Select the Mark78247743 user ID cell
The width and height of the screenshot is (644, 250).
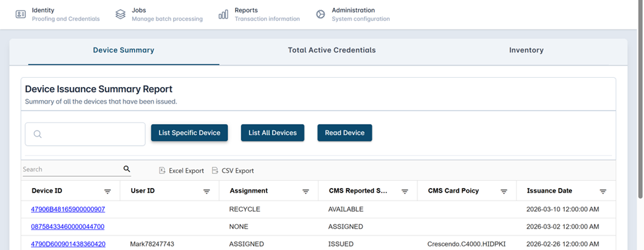[x=152, y=244]
